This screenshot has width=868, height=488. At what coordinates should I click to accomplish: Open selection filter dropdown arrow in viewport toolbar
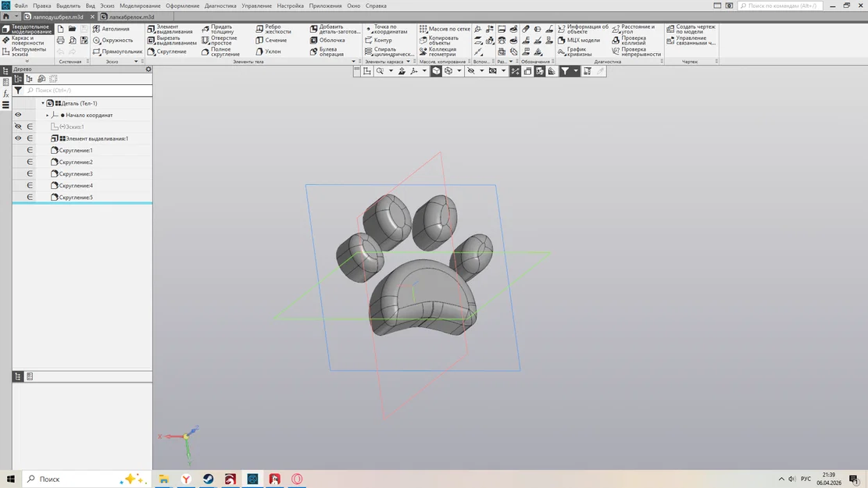coord(576,71)
